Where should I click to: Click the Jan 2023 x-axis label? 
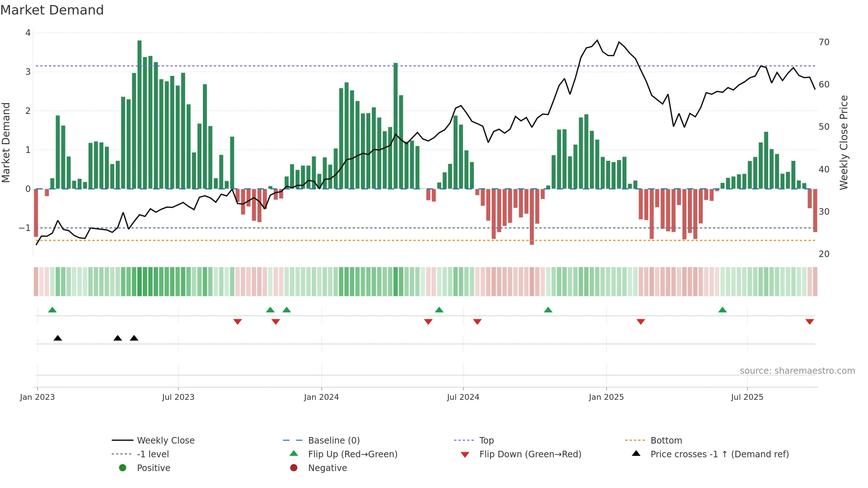coord(37,397)
